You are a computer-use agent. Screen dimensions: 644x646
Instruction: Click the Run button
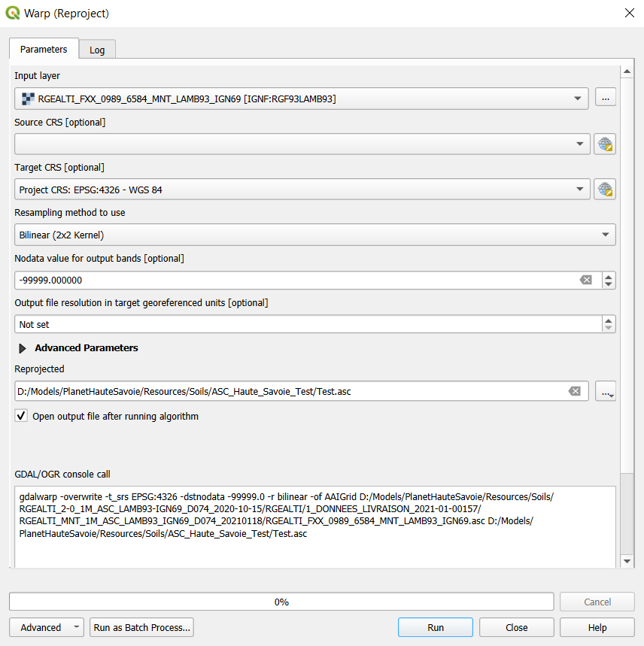tap(435, 627)
